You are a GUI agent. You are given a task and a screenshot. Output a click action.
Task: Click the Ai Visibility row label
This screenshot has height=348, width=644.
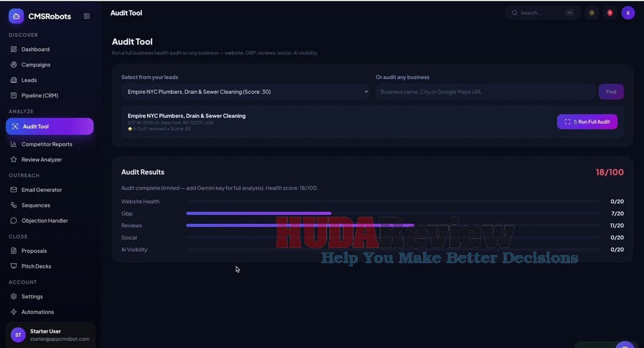coord(135,249)
